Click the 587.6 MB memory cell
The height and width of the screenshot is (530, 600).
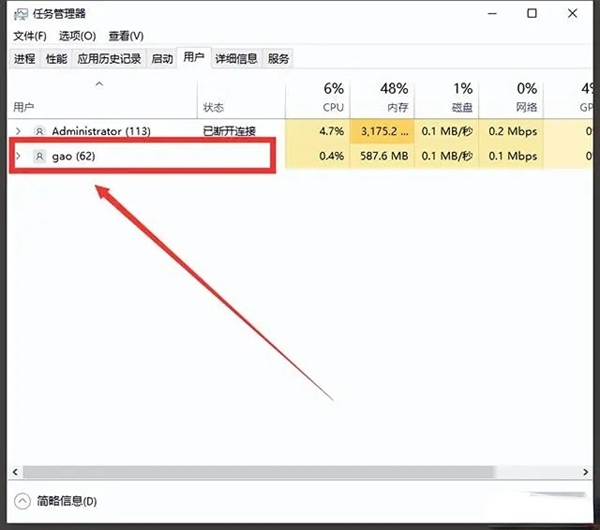pos(382,156)
